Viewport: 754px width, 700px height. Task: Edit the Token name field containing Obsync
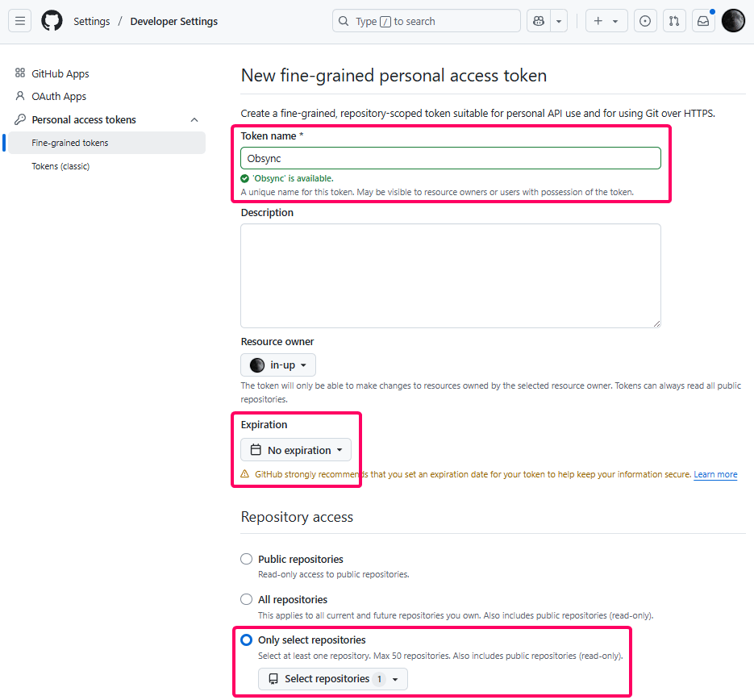coord(451,158)
